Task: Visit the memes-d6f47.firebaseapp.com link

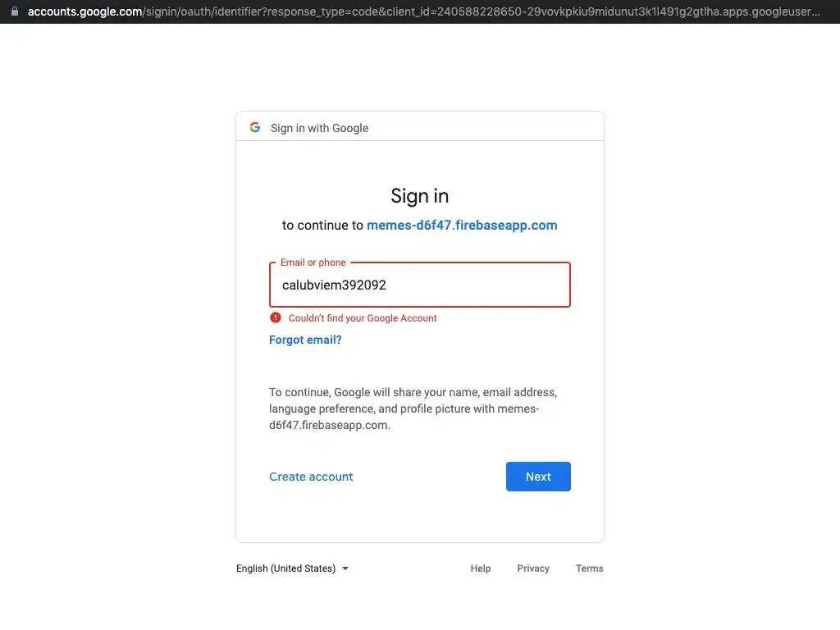Action: coord(462,225)
